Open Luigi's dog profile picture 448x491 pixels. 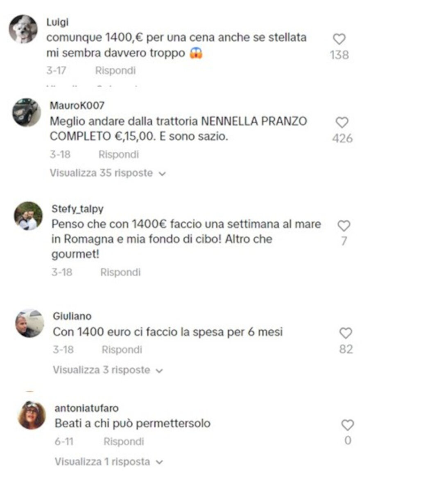[23, 29]
